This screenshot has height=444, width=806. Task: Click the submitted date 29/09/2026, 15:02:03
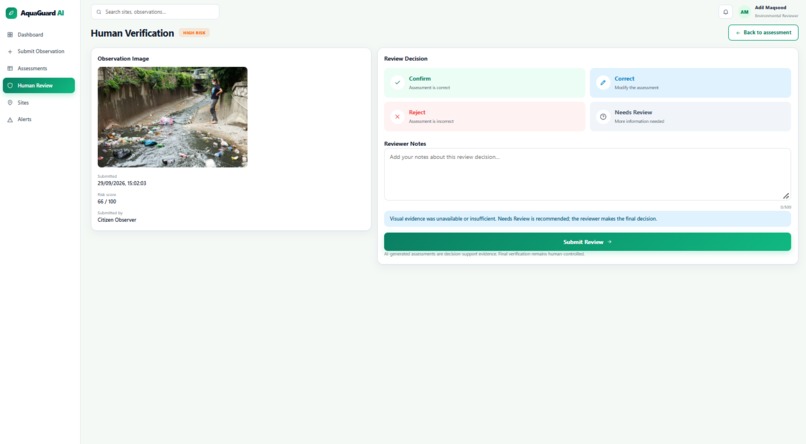pyautogui.click(x=122, y=183)
